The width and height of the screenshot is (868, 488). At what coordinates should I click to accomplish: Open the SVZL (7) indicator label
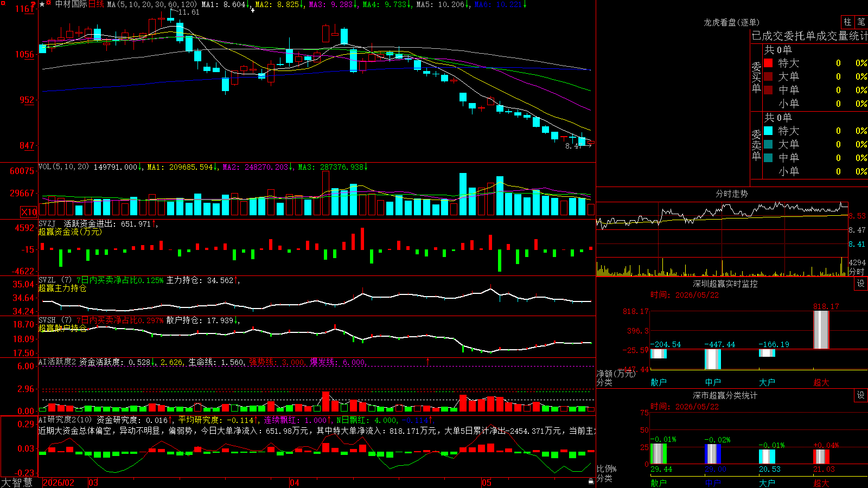coord(55,280)
